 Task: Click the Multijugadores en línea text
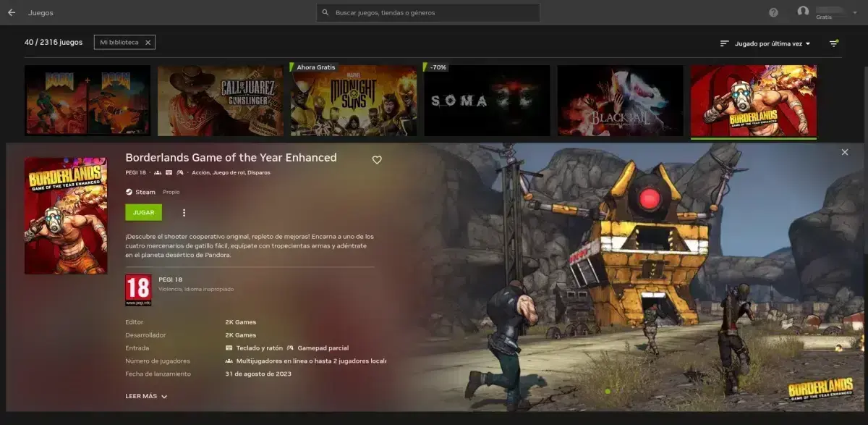click(x=312, y=361)
